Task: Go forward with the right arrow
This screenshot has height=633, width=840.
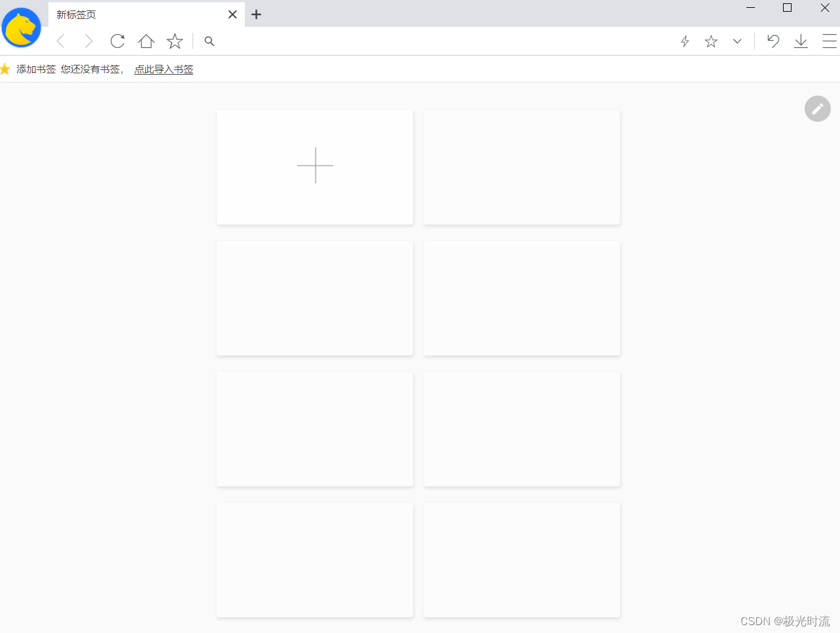Action: click(88, 41)
